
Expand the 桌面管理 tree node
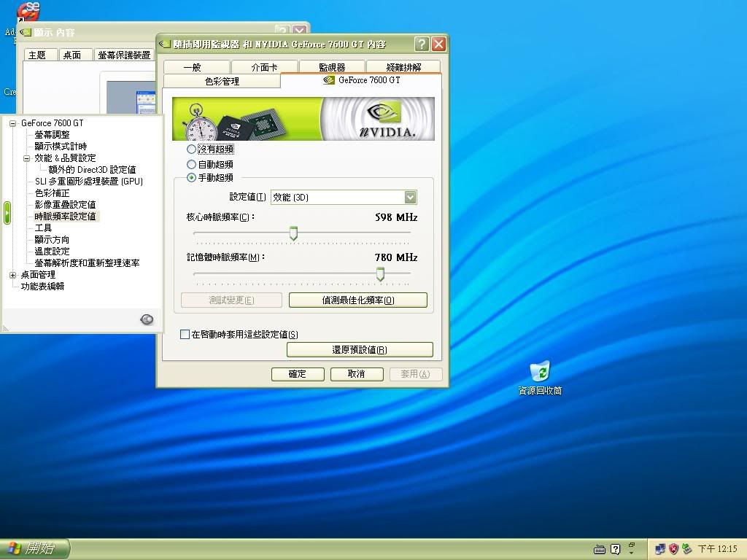[12, 275]
